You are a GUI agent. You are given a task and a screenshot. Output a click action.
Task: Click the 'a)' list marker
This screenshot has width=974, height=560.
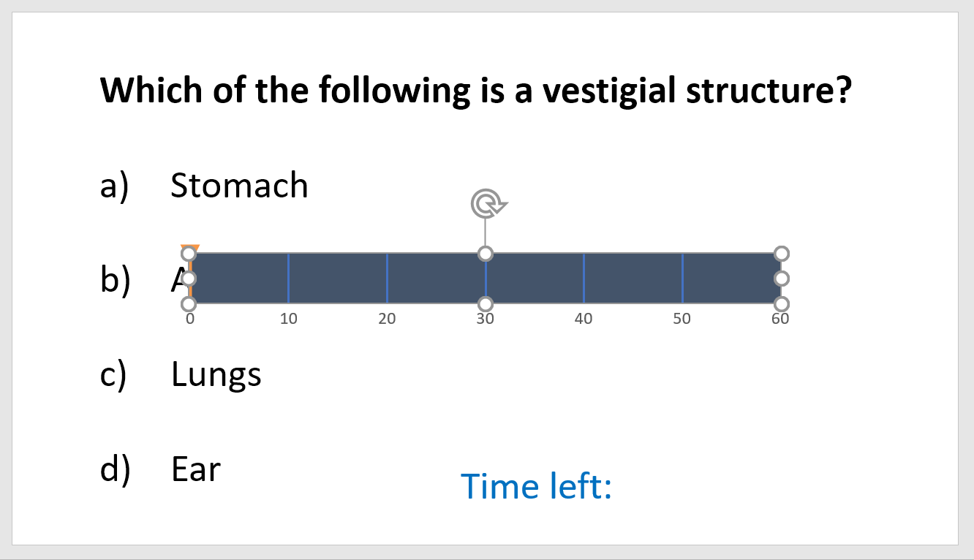click(114, 186)
